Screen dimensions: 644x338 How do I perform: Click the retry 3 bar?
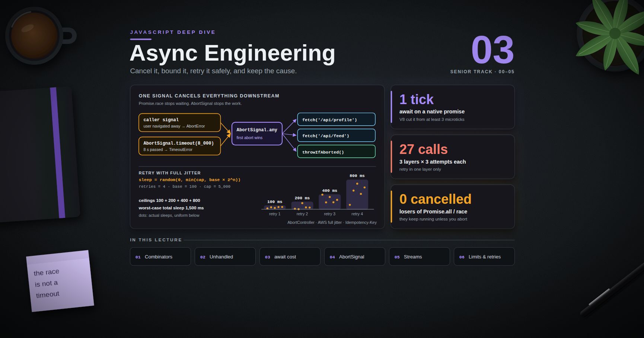[x=329, y=202]
